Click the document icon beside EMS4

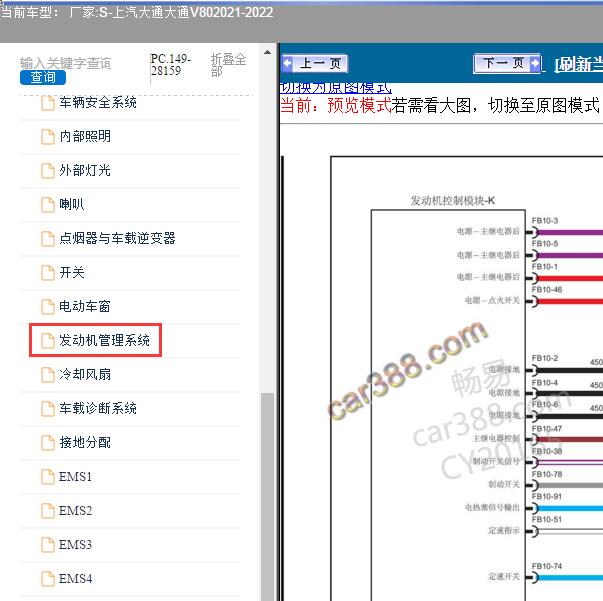point(48,579)
